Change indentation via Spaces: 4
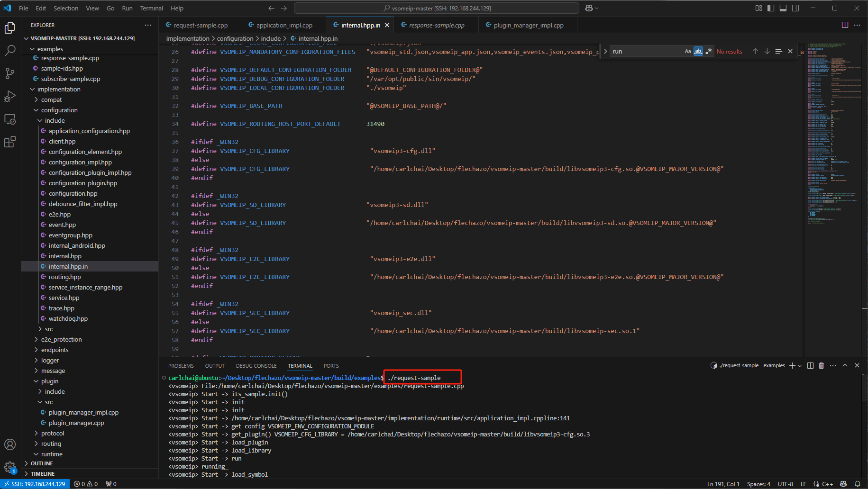Image resolution: width=868 pixels, height=489 pixels. point(758,484)
